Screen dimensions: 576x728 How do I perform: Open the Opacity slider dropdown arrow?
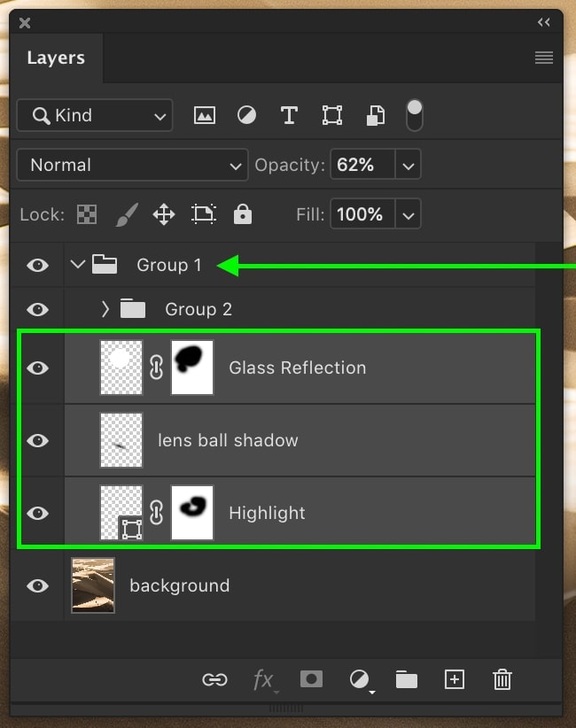[409, 165]
